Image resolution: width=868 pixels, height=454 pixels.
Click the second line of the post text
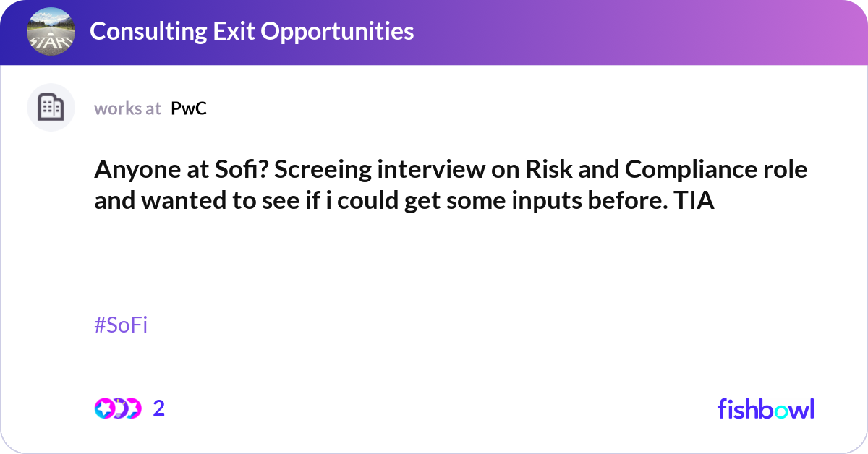(x=404, y=200)
